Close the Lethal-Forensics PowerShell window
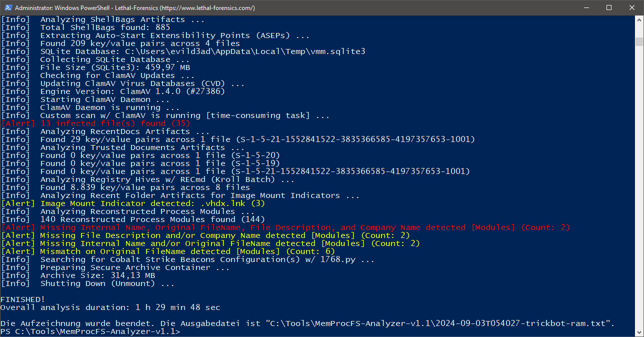644x337 pixels. tap(631, 8)
